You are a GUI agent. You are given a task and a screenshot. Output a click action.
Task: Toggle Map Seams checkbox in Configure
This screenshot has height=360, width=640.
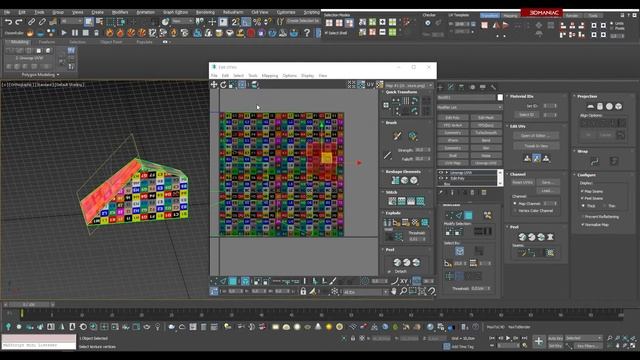point(582,191)
